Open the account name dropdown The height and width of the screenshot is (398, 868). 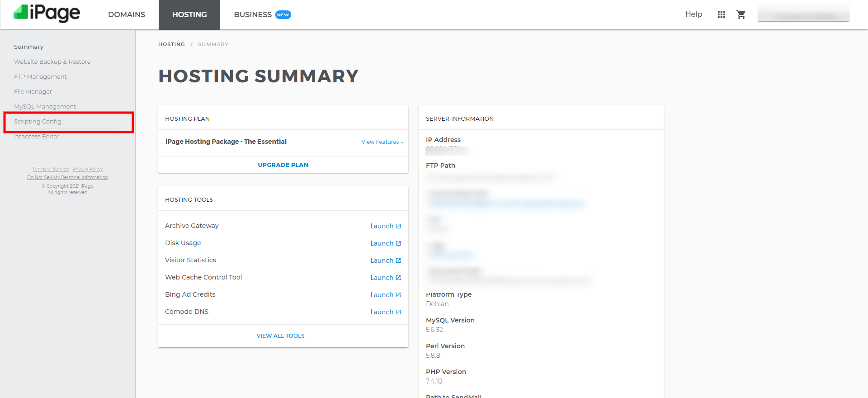[803, 14]
